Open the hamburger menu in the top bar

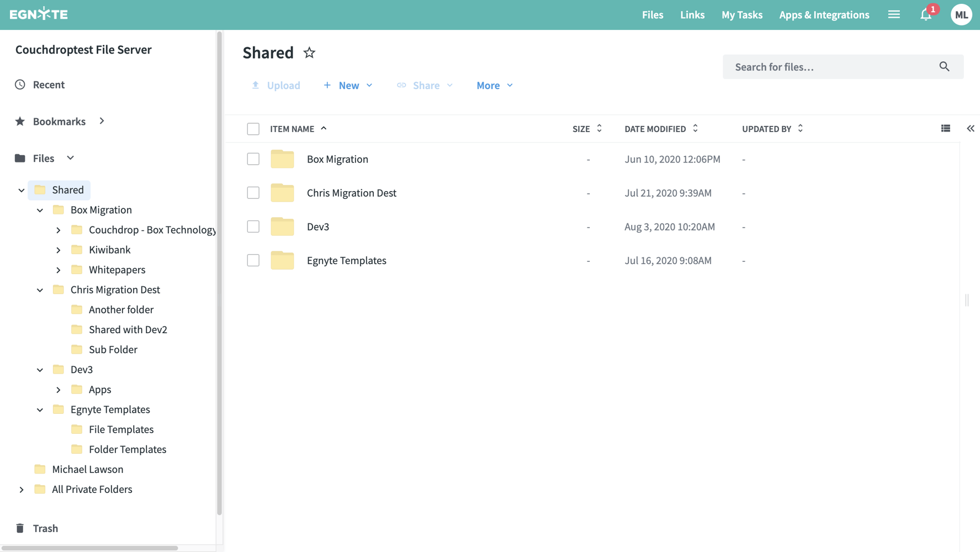click(x=893, y=14)
